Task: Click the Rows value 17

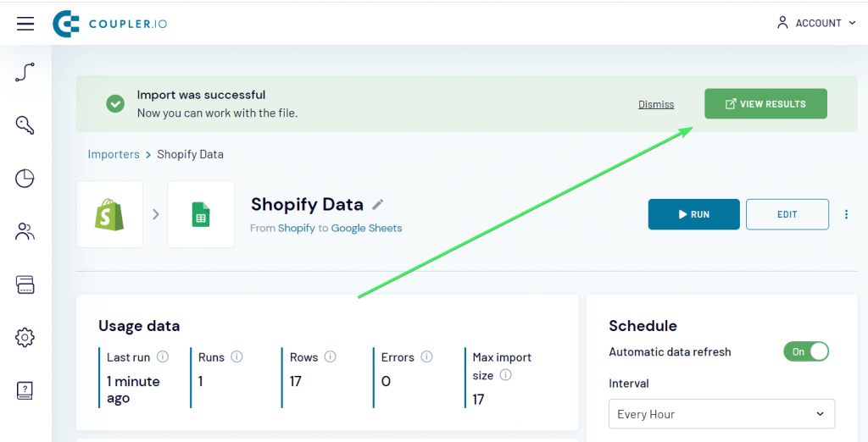Action: pos(295,381)
